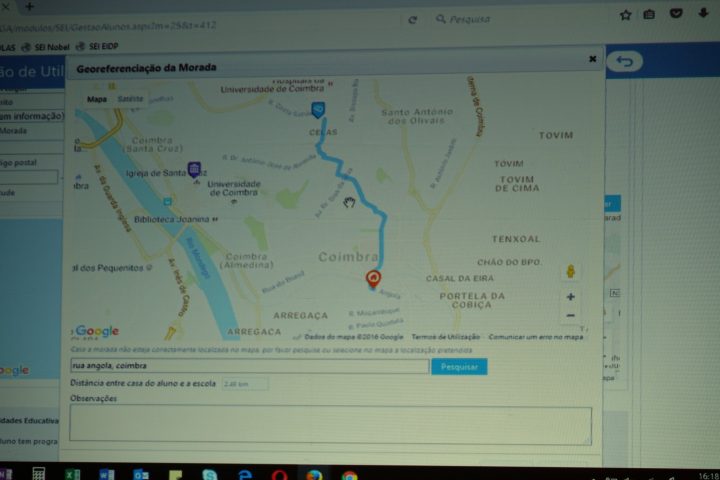Click the Igreja de Santa Cruz marker
The width and height of the screenshot is (720, 480).
tap(194, 169)
